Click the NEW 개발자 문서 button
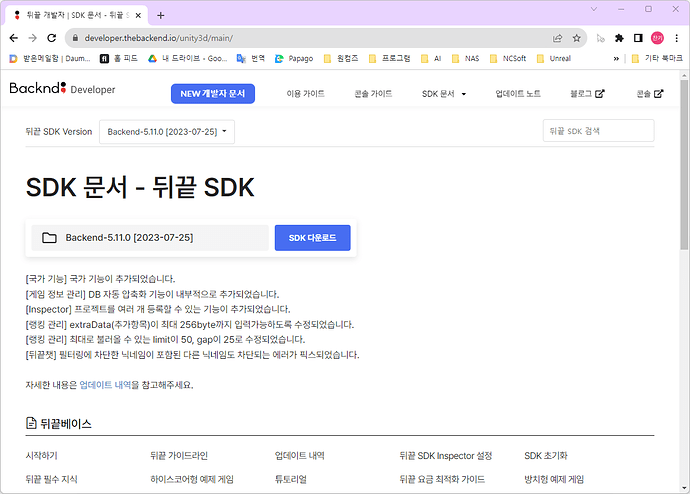 click(x=213, y=94)
